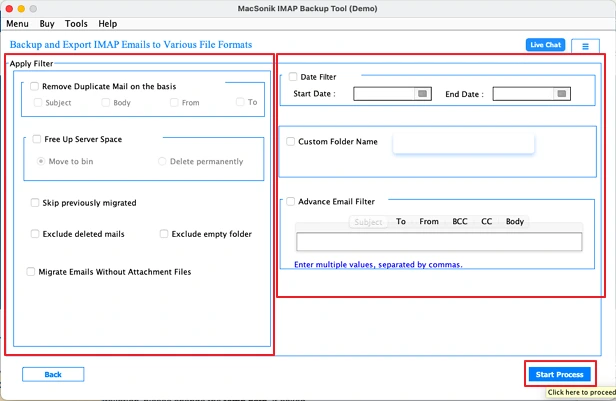Open the Help menu
Image resolution: width=616 pixels, height=401 pixels.
point(108,24)
